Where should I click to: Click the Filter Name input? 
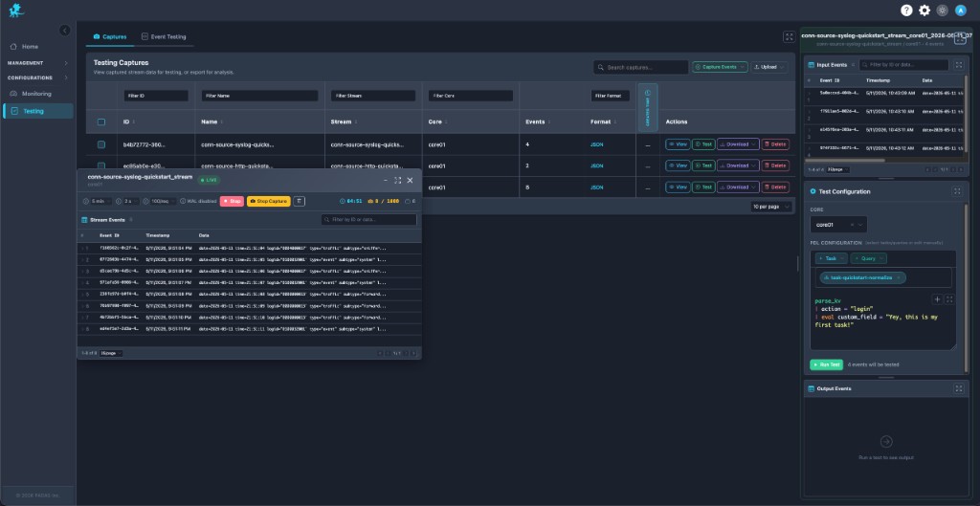tap(259, 96)
